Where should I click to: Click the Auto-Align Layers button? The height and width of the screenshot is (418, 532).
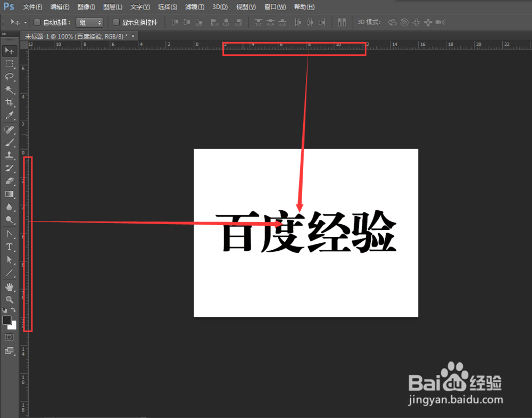342,22
